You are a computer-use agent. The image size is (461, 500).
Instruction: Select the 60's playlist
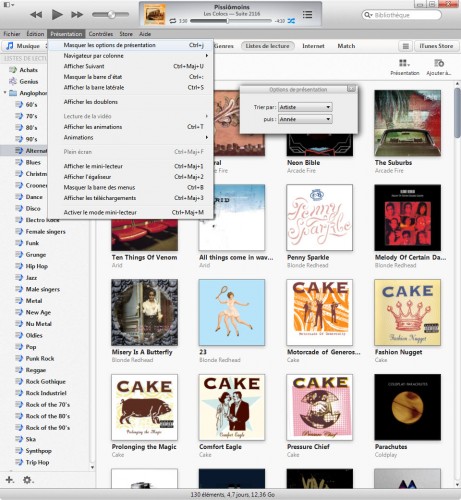(x=31, y=105)
